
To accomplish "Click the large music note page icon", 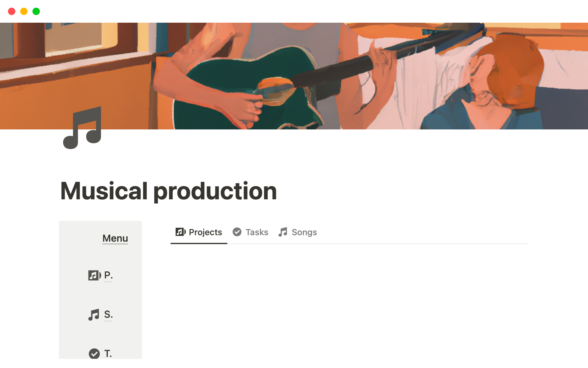I will 82,128.
